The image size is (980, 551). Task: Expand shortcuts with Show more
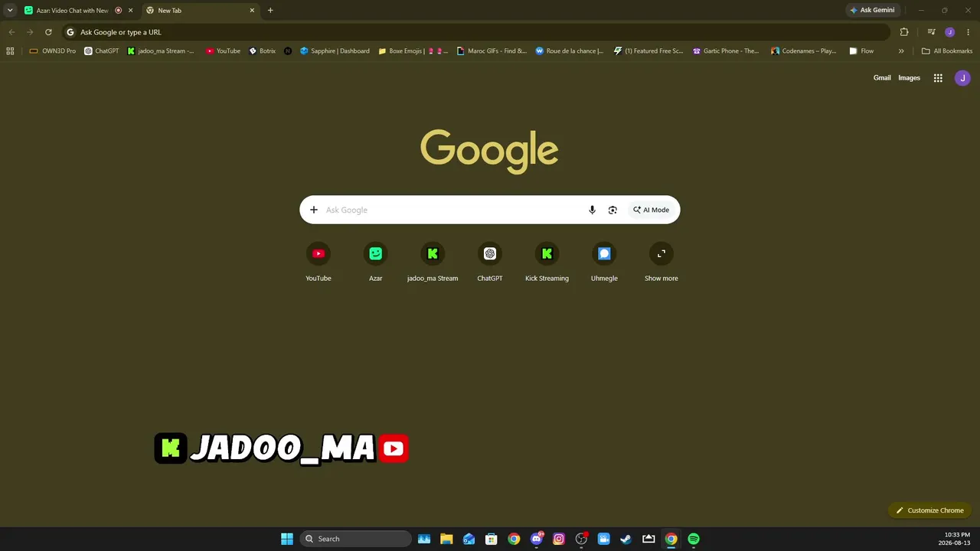(x=661, y=262)
